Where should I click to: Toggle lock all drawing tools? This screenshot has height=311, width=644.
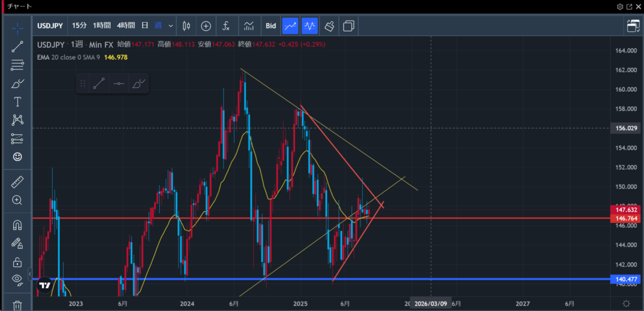[17, 262]
